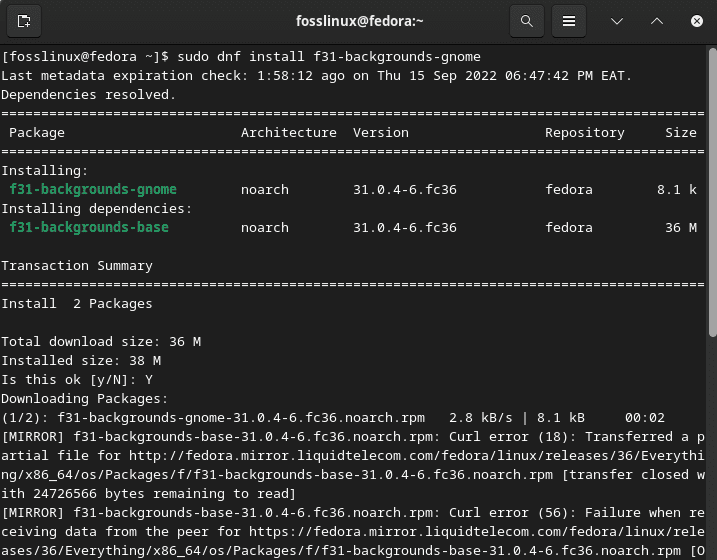
Task: Click the "Total download size: 36 M" line
Action: coord(101,341)
